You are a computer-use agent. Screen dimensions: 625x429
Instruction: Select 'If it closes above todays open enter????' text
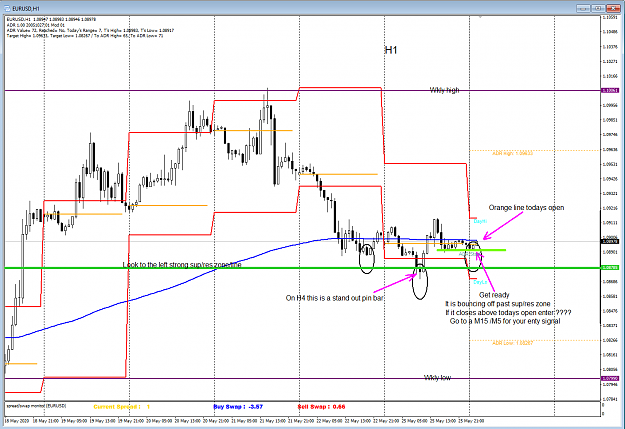tap(508, 313)
